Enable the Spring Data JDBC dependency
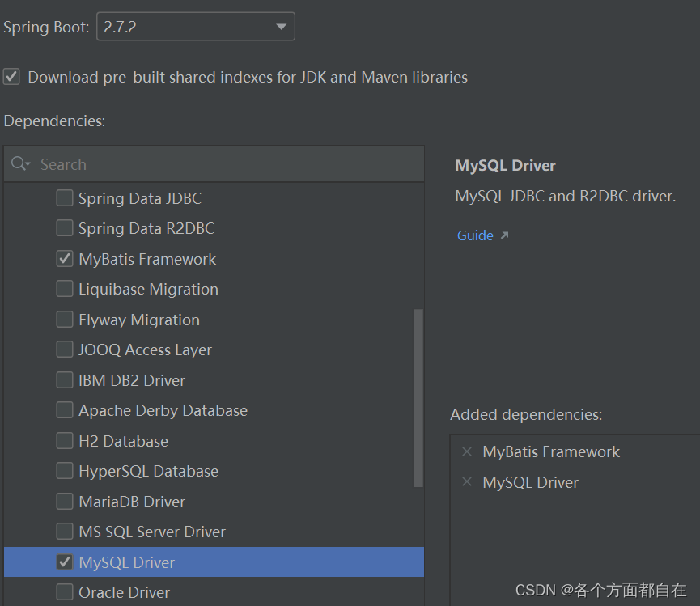 pos(64,197)
